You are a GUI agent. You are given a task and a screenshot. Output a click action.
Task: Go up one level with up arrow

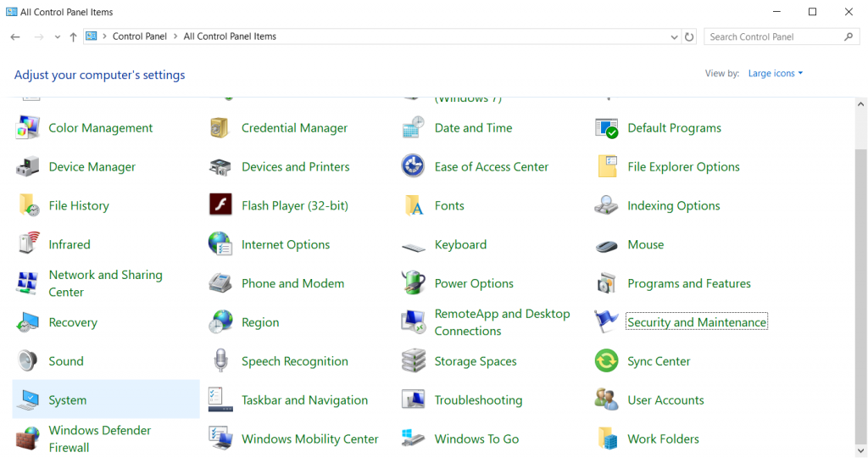point(73,37)
